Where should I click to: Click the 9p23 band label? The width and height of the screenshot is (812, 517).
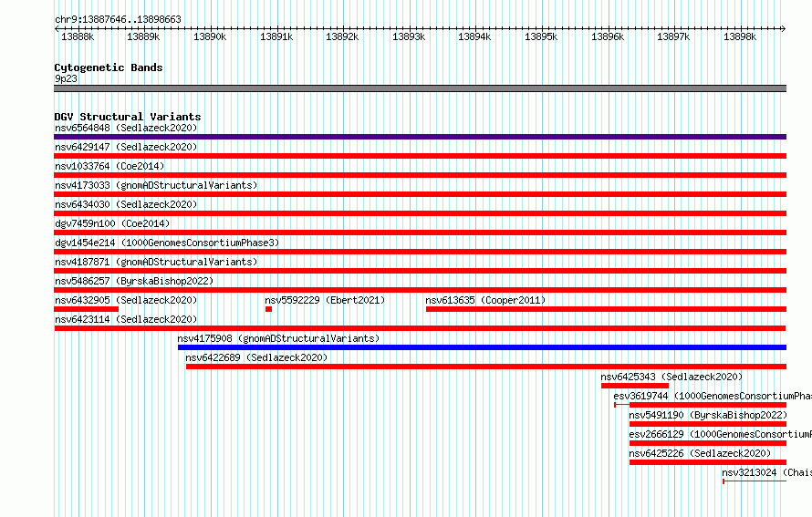[x=66, y=78]
